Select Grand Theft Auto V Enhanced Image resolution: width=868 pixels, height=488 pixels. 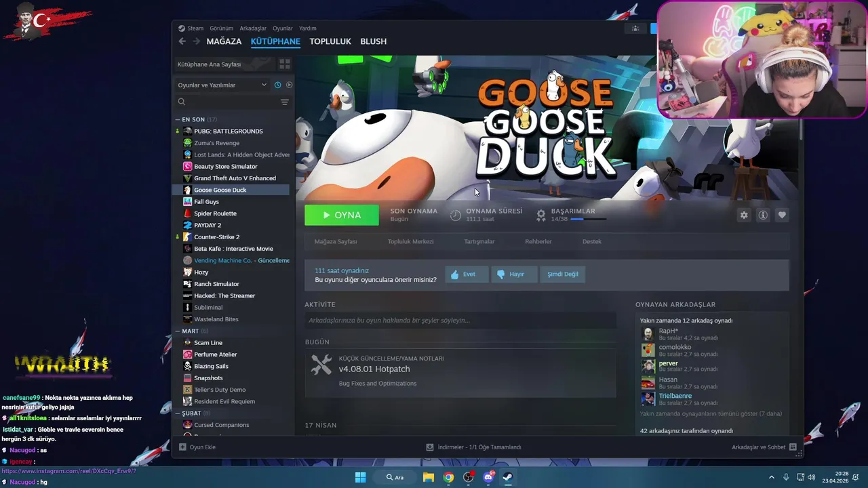click(235, 178)
